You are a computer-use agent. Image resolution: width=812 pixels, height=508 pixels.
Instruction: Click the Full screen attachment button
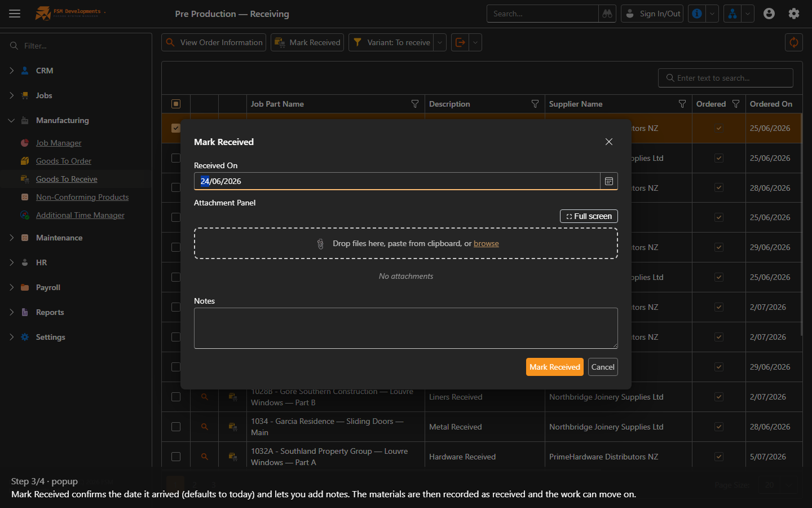[x=589, y=216]
